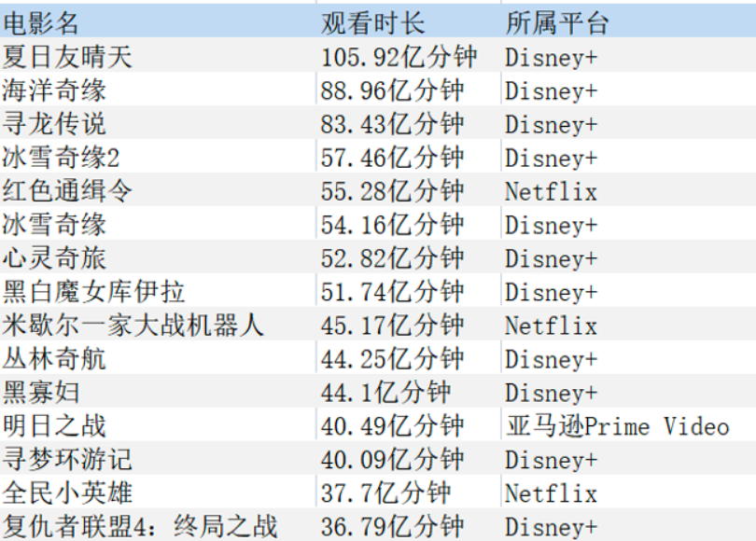The height and width of the screenshot is (541, 756).
Task: Select the 54.16亿分钟 cell
Action: [392, 225]
